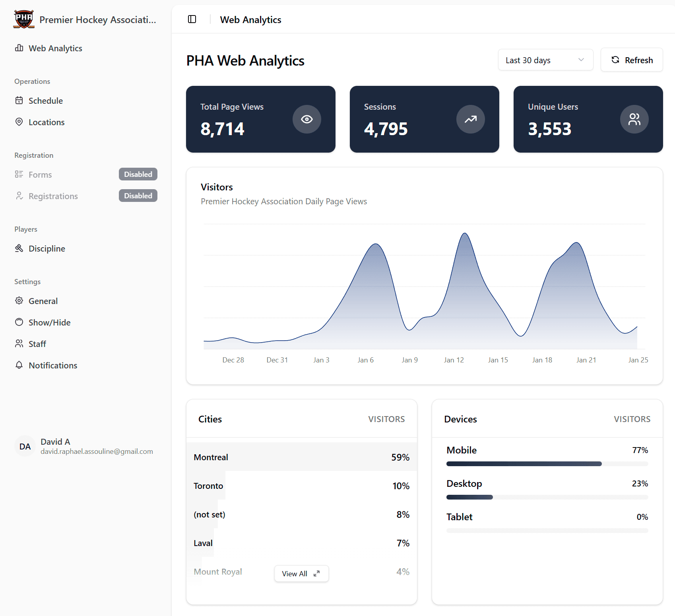The width and height of the screenshot is (675, 616).
Task: Click the Disabled badge next to Forms
Action: point(138,174)
